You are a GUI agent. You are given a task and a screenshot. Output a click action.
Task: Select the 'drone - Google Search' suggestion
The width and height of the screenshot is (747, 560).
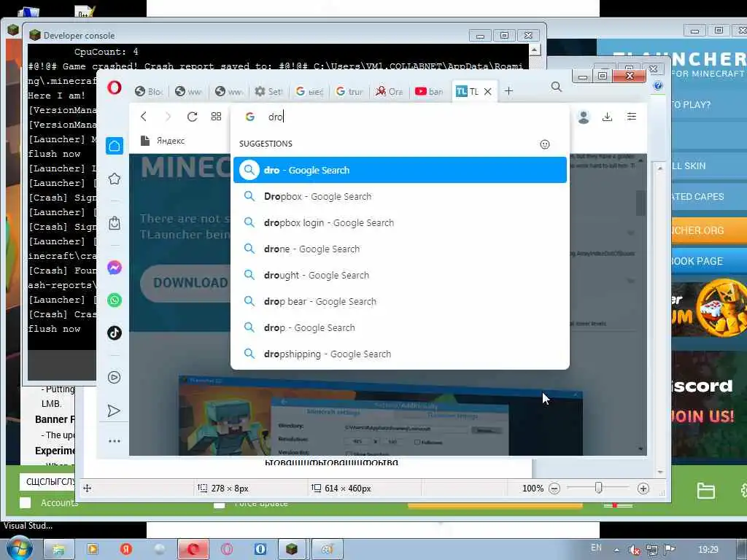coord(400,249)
